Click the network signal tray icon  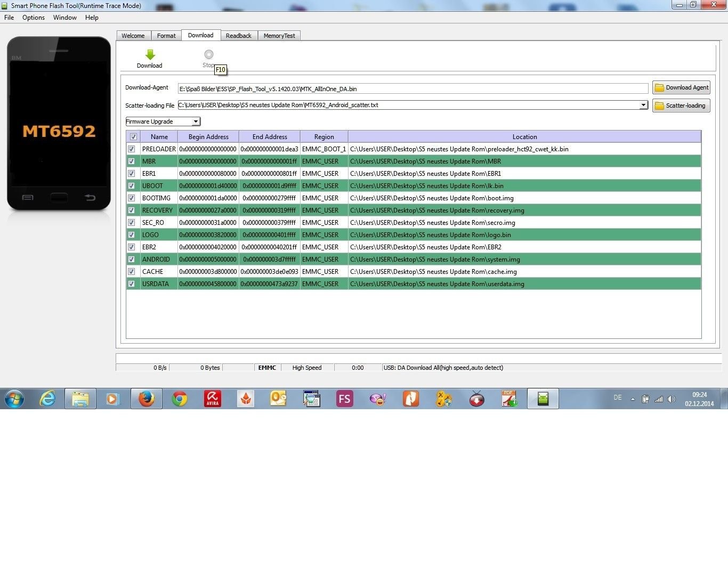coord(659,399)
